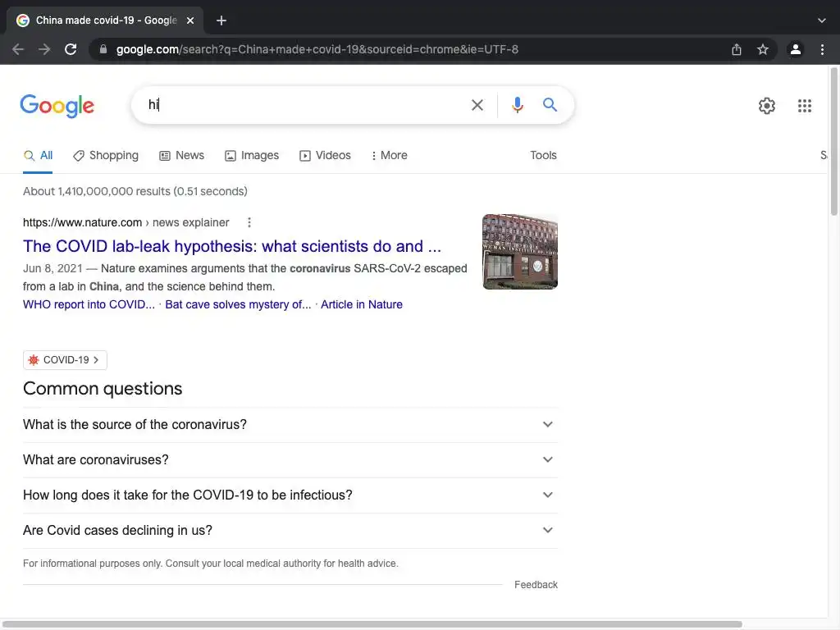
Task: Click the Google logo
Action: click(x=57, y=106)
